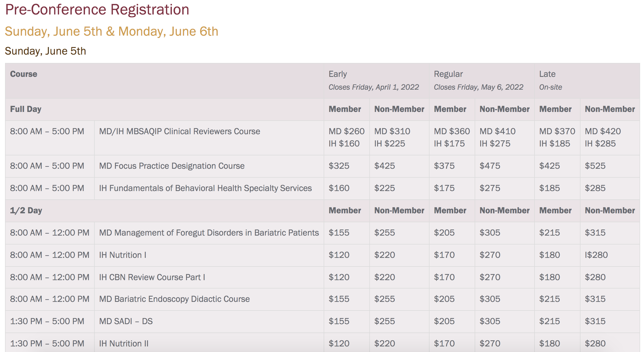Click $325 in MD Focus Practice row
Image resolution: width=644 pixels, height=352 pixels.
(339, 166)
